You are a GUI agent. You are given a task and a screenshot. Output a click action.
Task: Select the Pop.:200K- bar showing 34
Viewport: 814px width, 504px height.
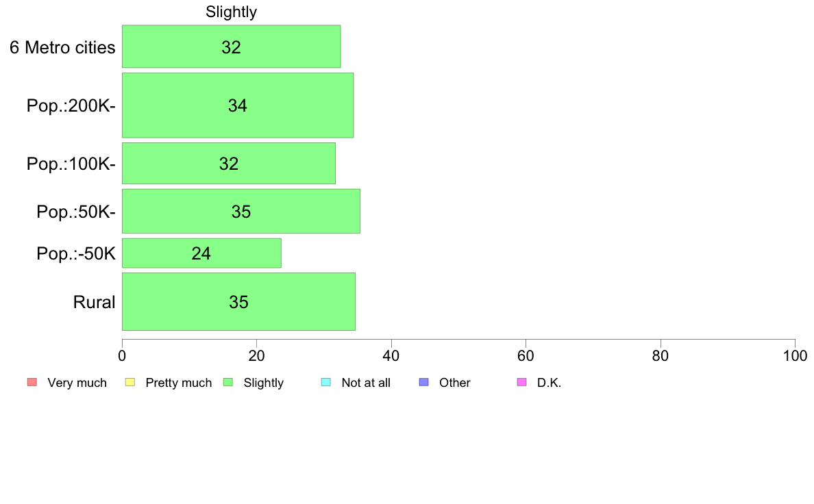(x=237, y=105)
